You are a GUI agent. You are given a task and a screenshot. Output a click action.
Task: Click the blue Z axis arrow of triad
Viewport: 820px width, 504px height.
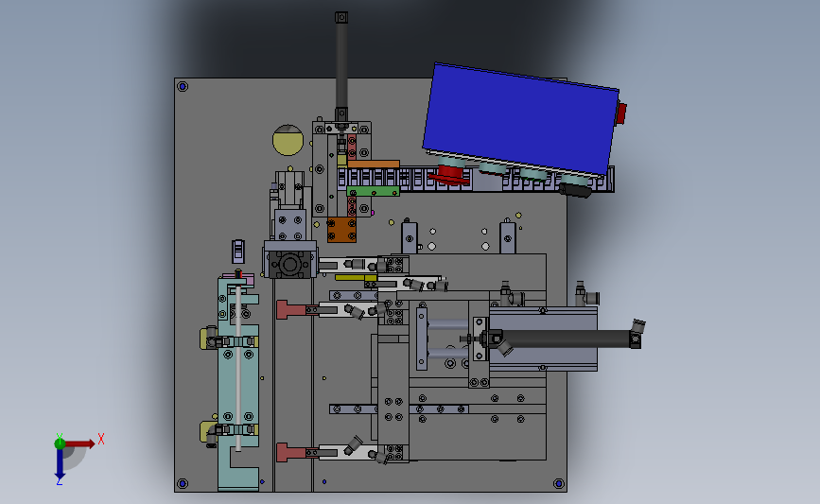tap(60, 463)
